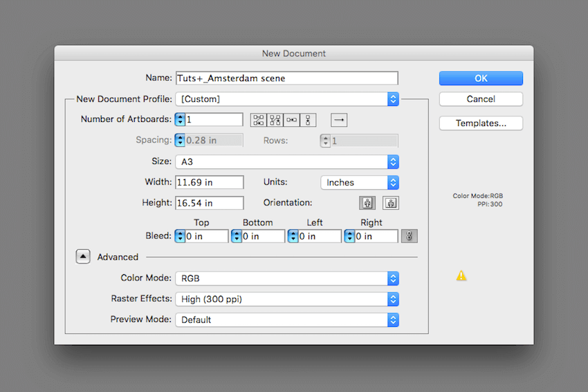The image size is (588, 392).
Task: Confirm with the OK button
Action: [x=481, y=78]
